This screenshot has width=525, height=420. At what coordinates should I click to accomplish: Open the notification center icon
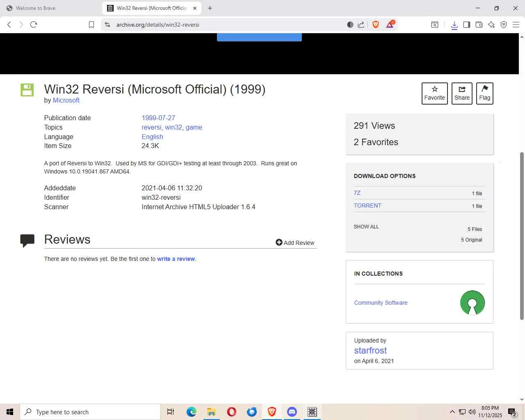pos(512,412)
